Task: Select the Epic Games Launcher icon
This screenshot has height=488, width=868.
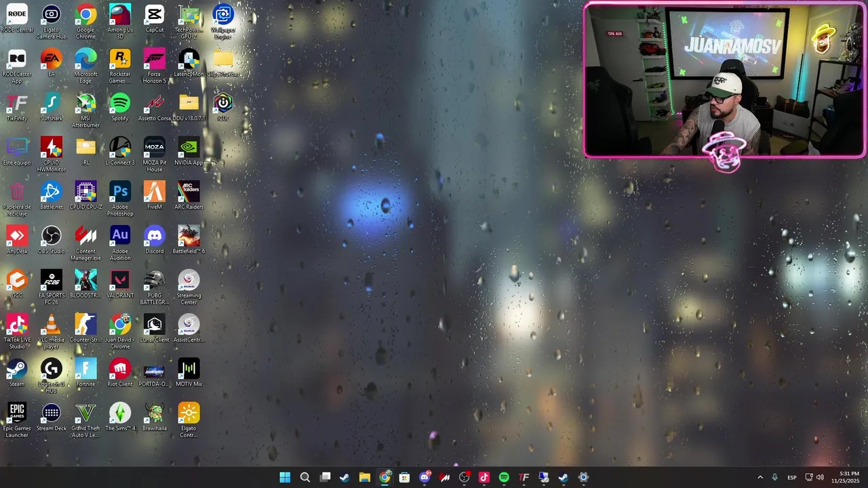Action: pos(17,420)
